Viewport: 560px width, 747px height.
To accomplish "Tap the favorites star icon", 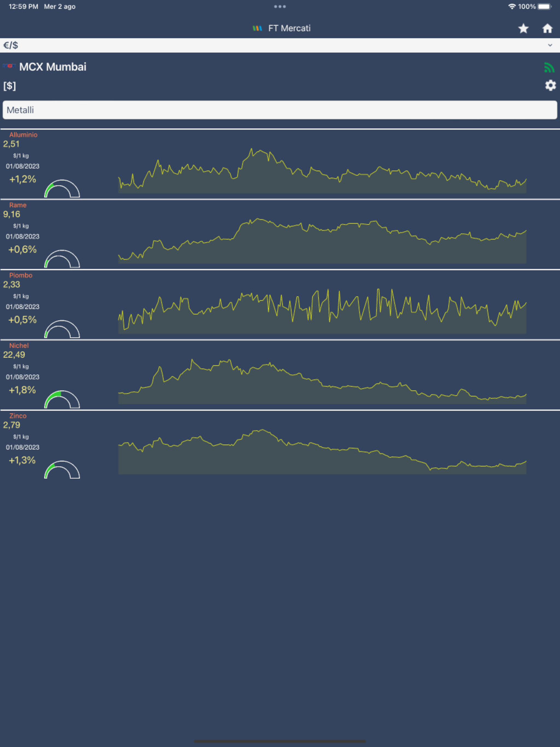I will click(x=523, y=28).
